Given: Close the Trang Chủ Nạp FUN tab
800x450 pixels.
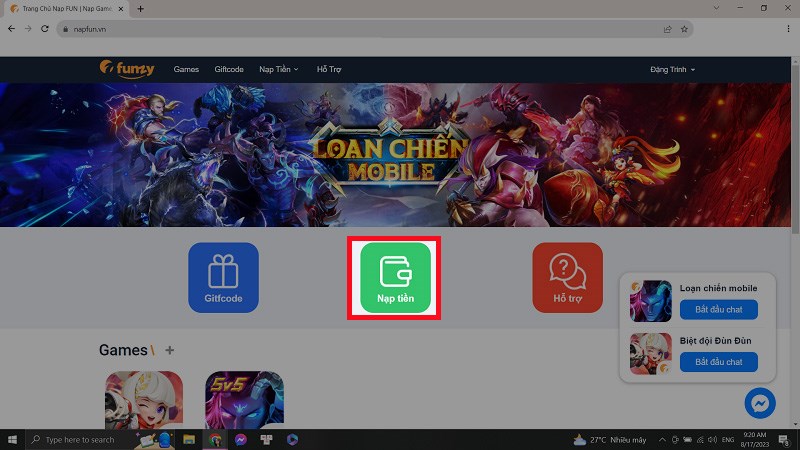Looking at the screenshot, I should 121,9.
